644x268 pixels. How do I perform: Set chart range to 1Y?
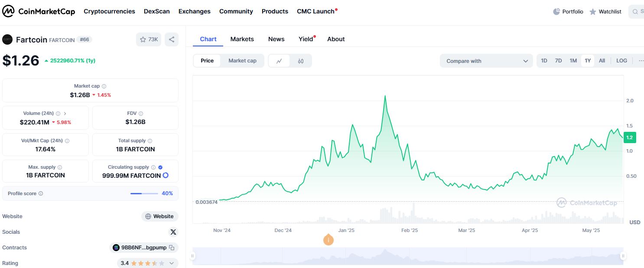588,61
